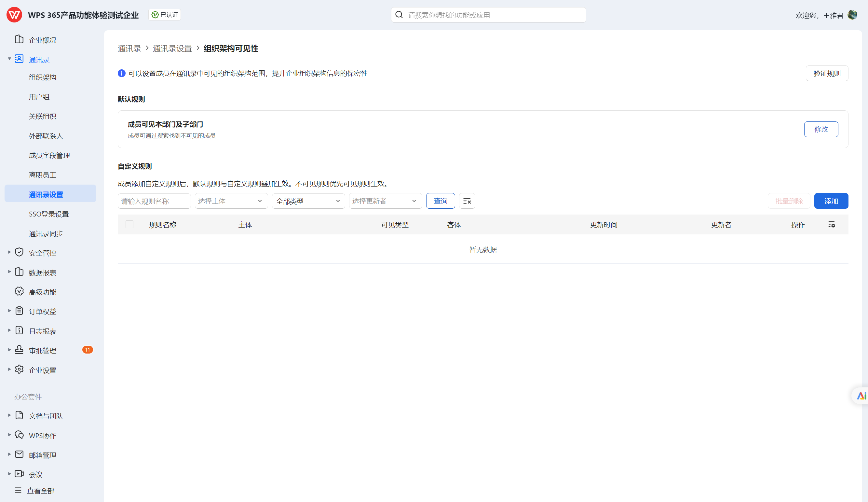Click the 请输入规则名称 input field
Image resolution: width=868 pixels, height=502 pixels.
[154, 201]
